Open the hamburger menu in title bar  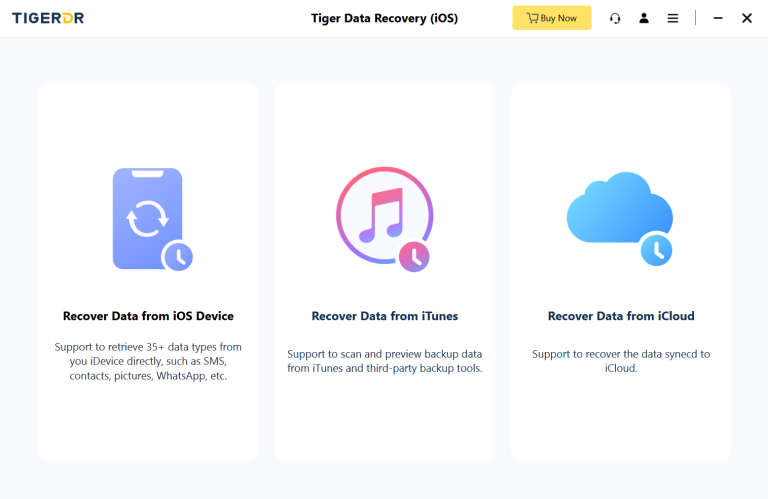click(673, 18)
